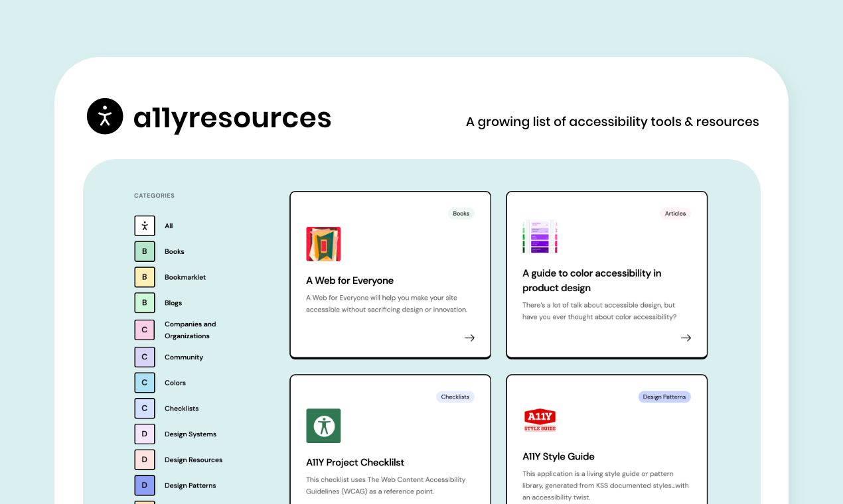Click the C icon beside Checklists
This screenshot has width=843, height=504.
145,409
